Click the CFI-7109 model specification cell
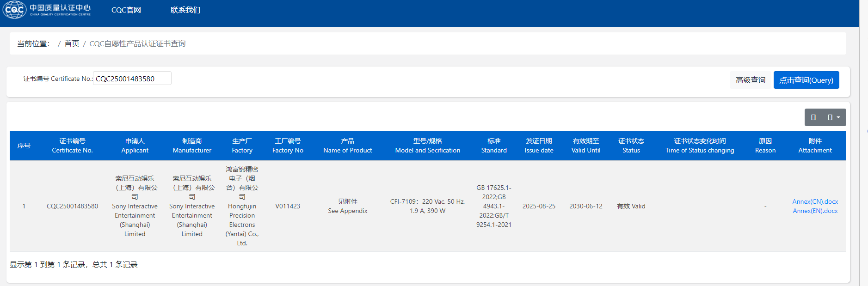Image resolution: width=868 pixels, height=286 pixels. pos(427,206)
